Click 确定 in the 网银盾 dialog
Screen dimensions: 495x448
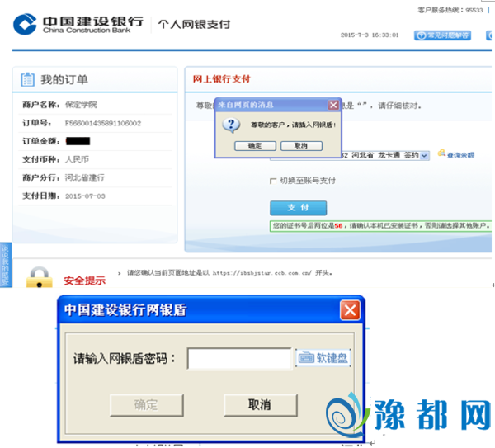click(146, 404)
